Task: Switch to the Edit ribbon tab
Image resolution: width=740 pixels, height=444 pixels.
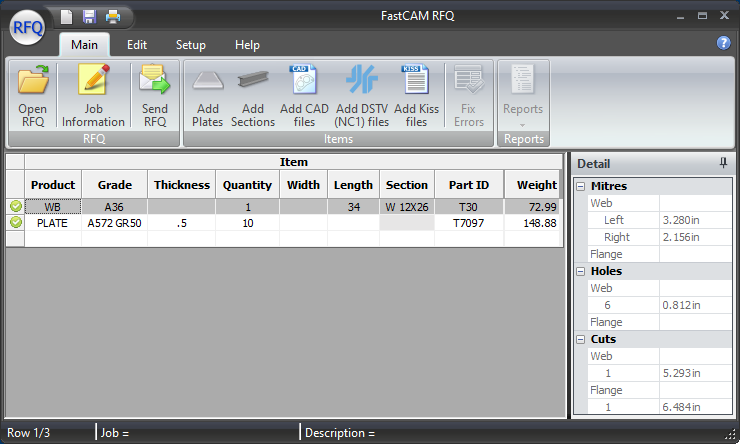Action: (137, 45)
